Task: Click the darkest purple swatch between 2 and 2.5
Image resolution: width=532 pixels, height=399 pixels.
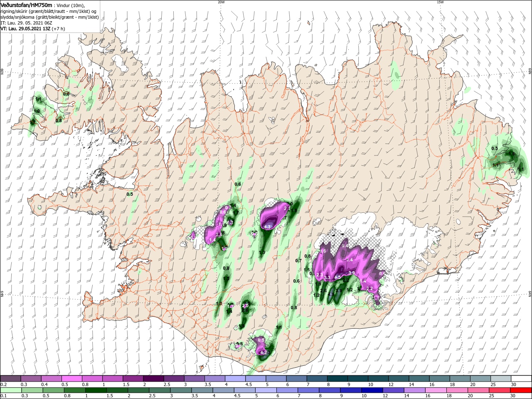Action: pyautogui.click(x=153, y=379)
